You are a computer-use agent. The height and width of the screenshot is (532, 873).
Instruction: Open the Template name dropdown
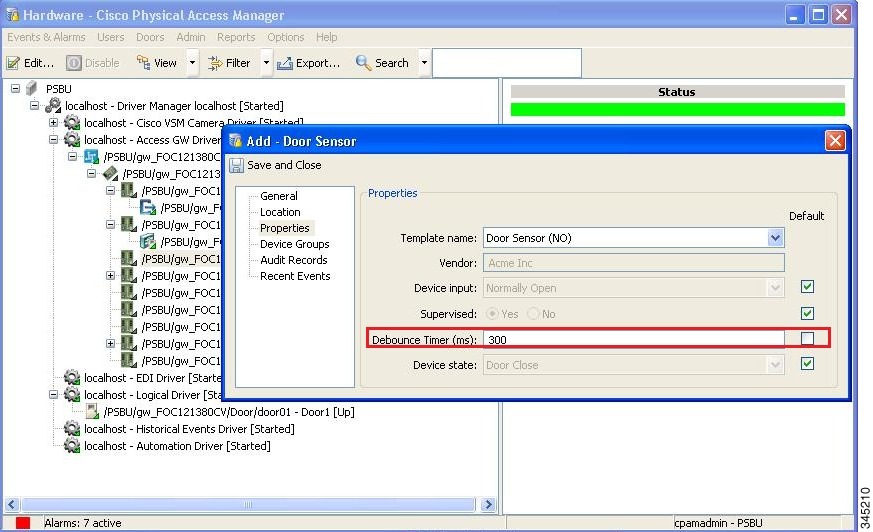point(775,238)
